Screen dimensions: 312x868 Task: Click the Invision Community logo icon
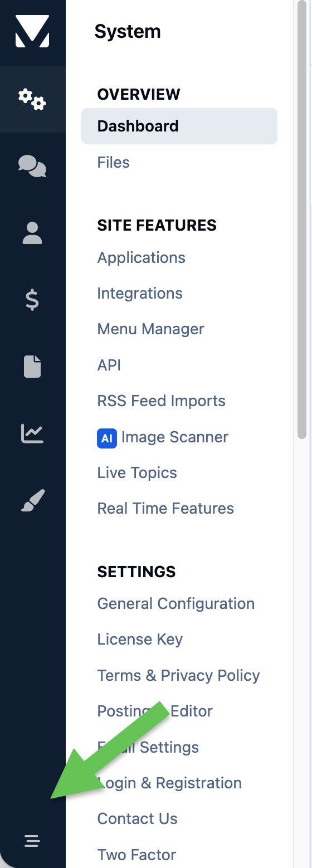tap(32, 31)
